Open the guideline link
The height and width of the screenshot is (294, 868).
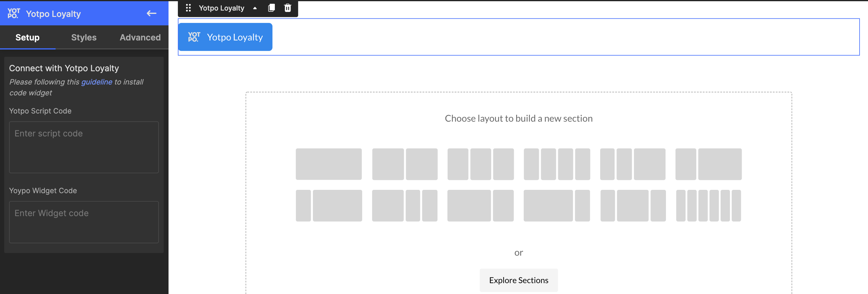tap(97, 82)
